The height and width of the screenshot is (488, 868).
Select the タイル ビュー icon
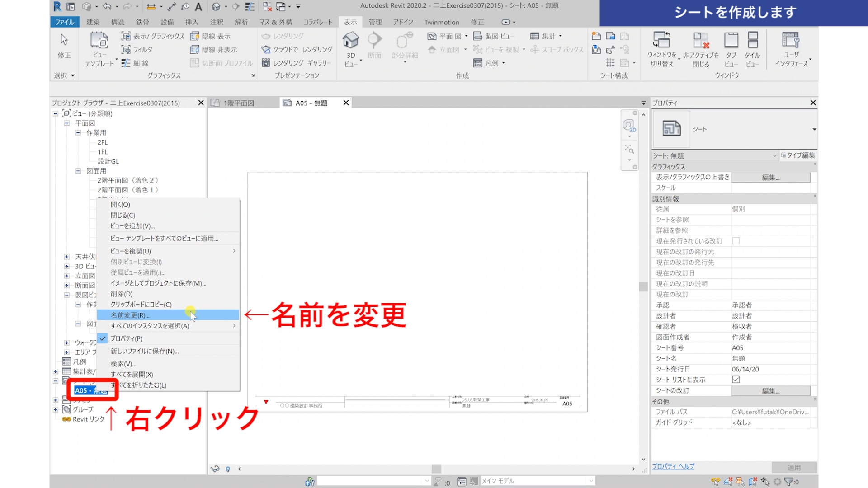[752, 41]
